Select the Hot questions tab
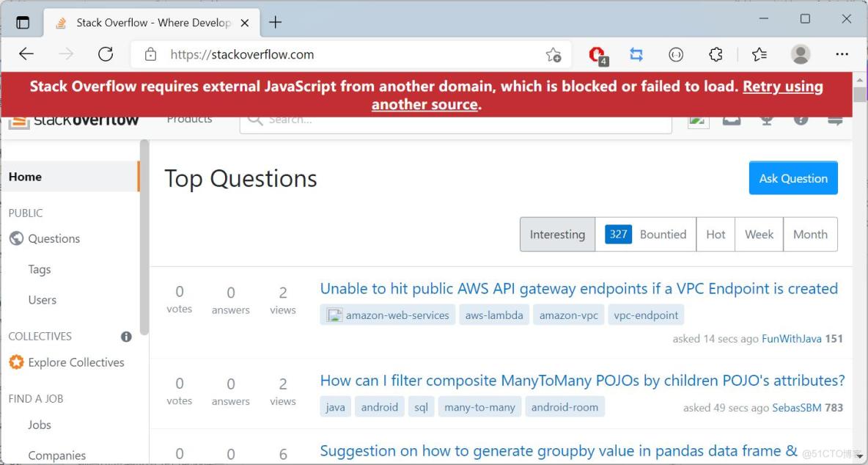This screenshot has width=868, height=465. click(x=716, y=235)
